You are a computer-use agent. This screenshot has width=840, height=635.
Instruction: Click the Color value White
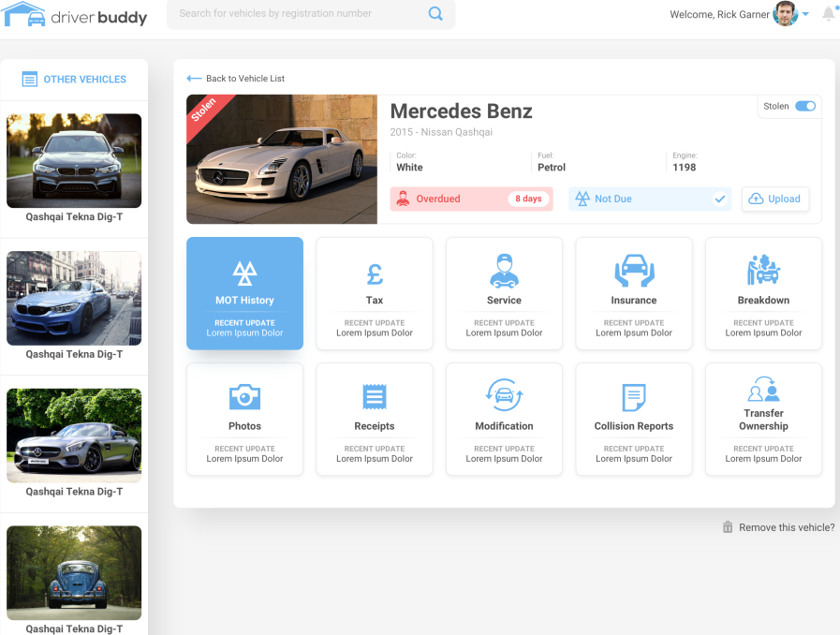click(x=409, y=168)
